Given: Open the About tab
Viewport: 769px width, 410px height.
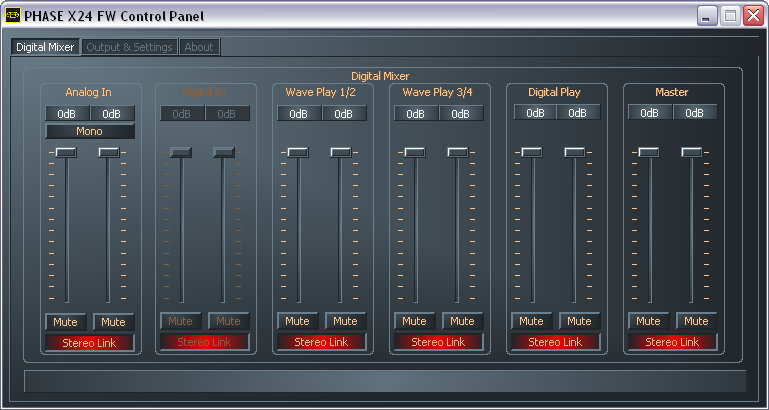Looking at the screenshot, I should [x=199, y=47].
